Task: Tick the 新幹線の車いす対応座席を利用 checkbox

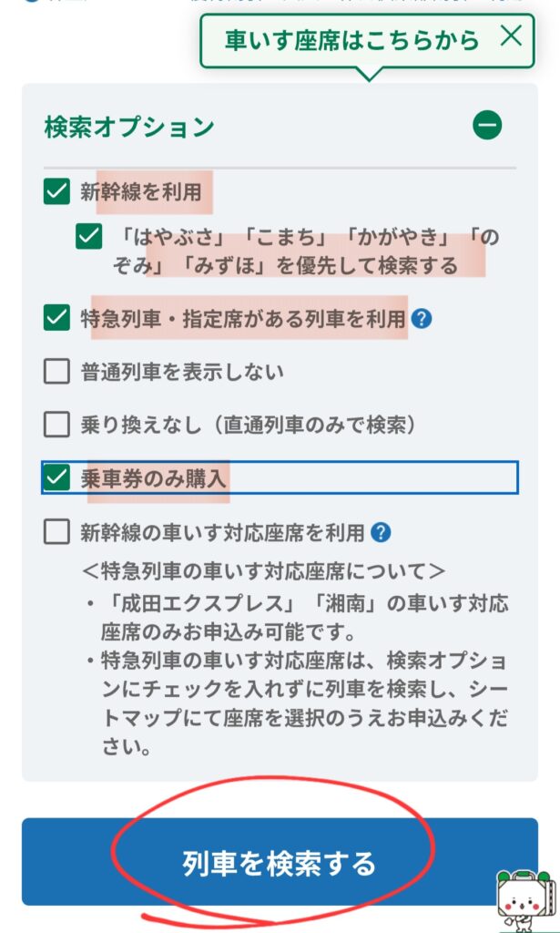Action: tap(56, 532)
